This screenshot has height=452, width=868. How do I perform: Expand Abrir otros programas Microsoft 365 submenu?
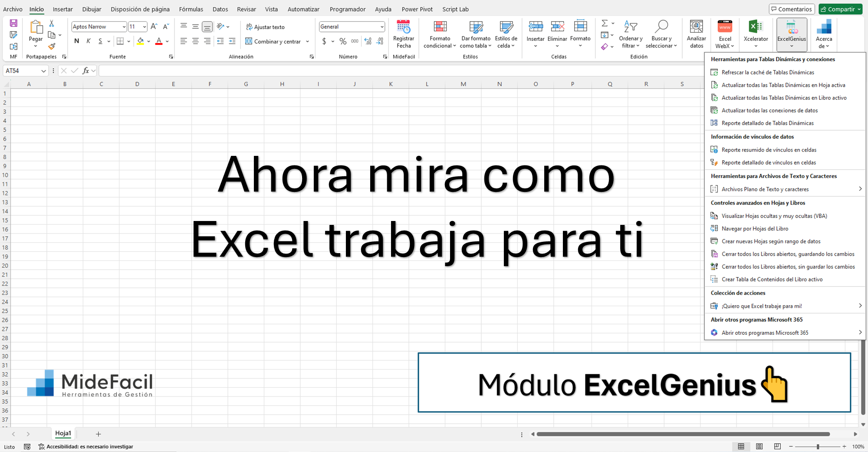point(785,333)
